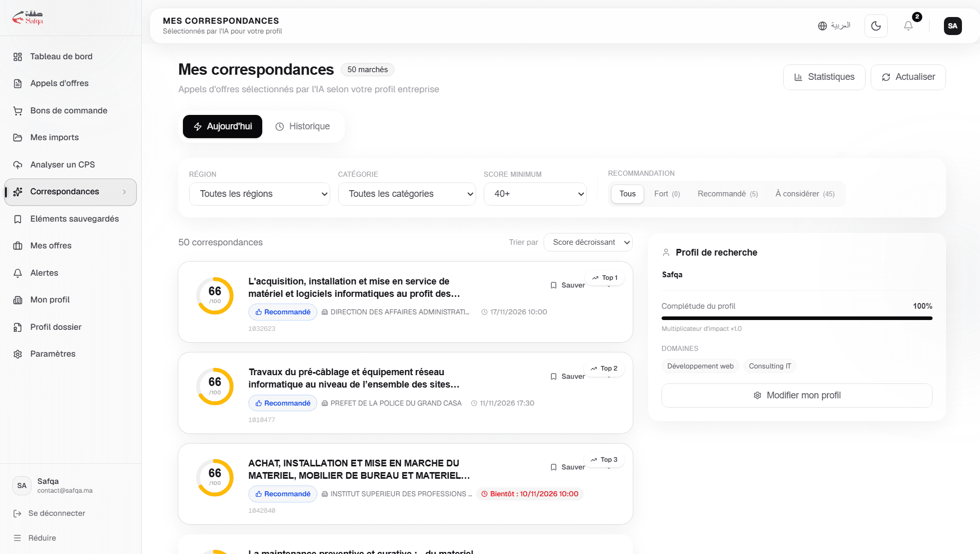The image size is (980, 554).
Task: Open Profil dossier
Action: pyautogui.click(x=71, y=327)
